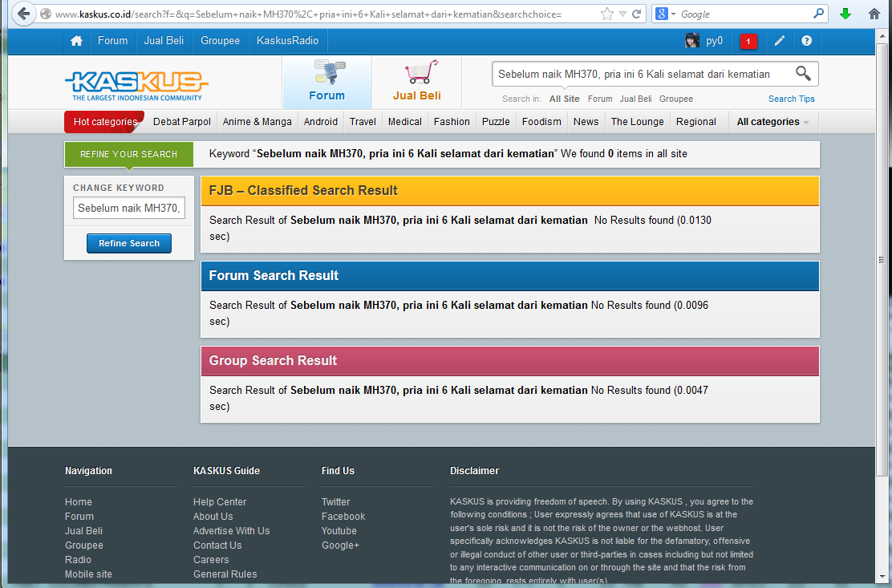This screenshot has height=588, width=892.
Task: Open the address bar history dropdown arrow
Action: pos(623,14)
